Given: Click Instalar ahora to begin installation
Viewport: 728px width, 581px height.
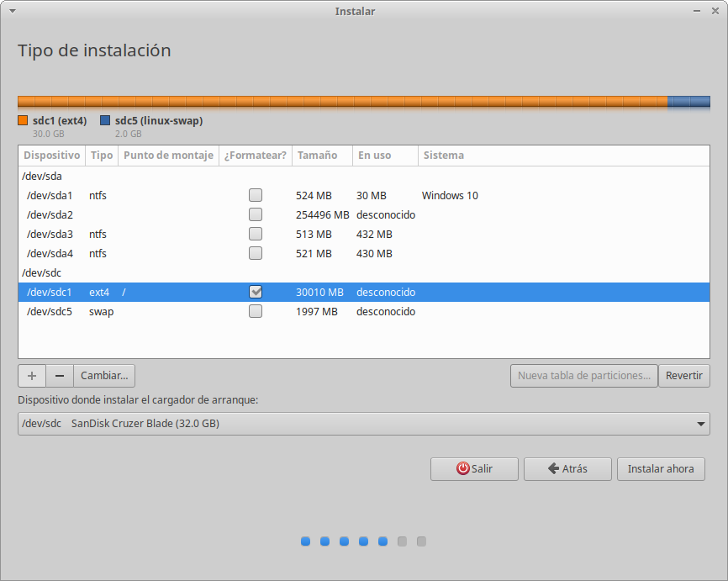Looking at the screenshot, I should [x=661, y=468].
